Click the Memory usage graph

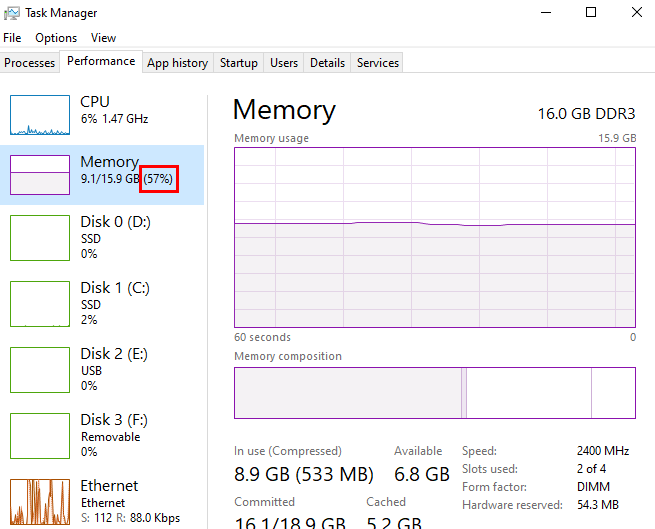coord(435,237)
